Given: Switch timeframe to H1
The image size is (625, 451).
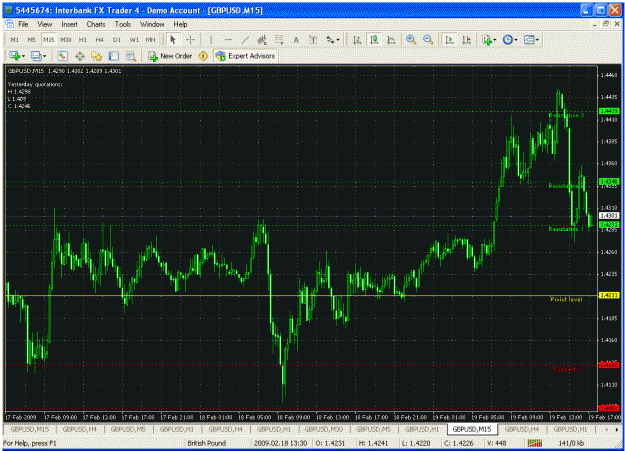Looking at the screenshot, I should (x=83, y=40).
